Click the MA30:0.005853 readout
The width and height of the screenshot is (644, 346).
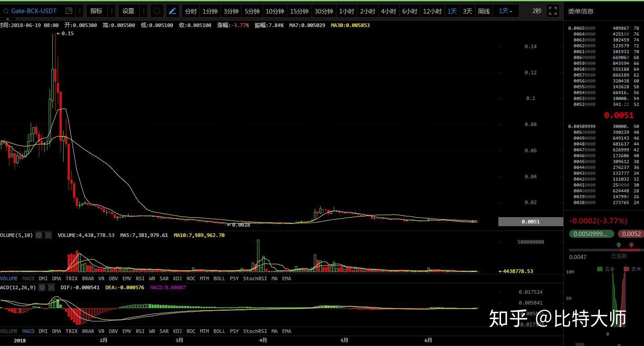[350, 25]
